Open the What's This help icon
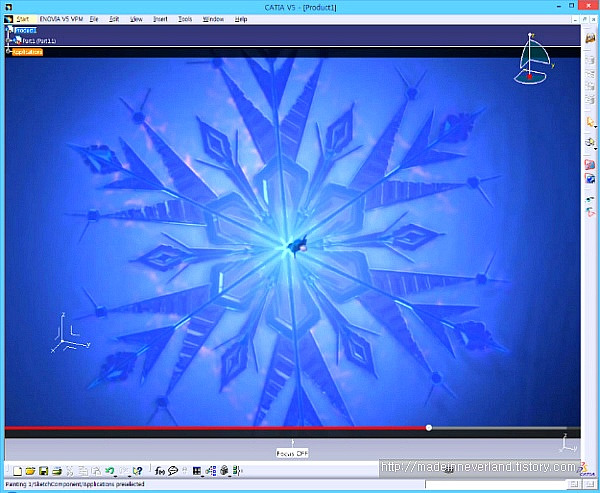 pos(137,471)
